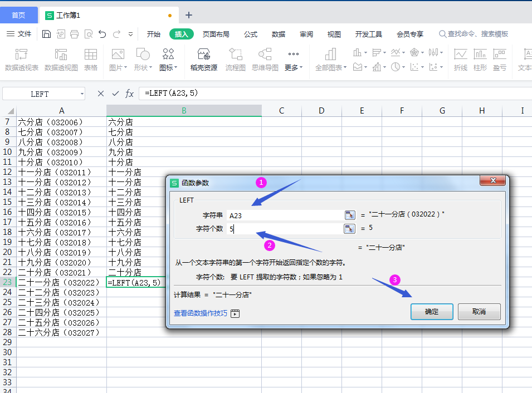
Task: Open 全部图表 all charts
Action: (331, 60)
